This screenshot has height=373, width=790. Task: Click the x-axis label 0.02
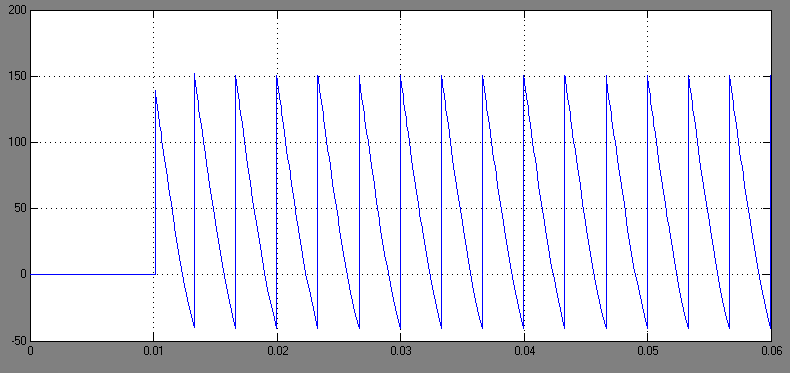point(277,350)
